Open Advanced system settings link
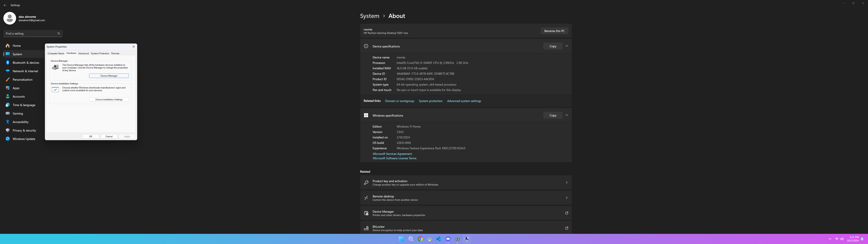 464,101
